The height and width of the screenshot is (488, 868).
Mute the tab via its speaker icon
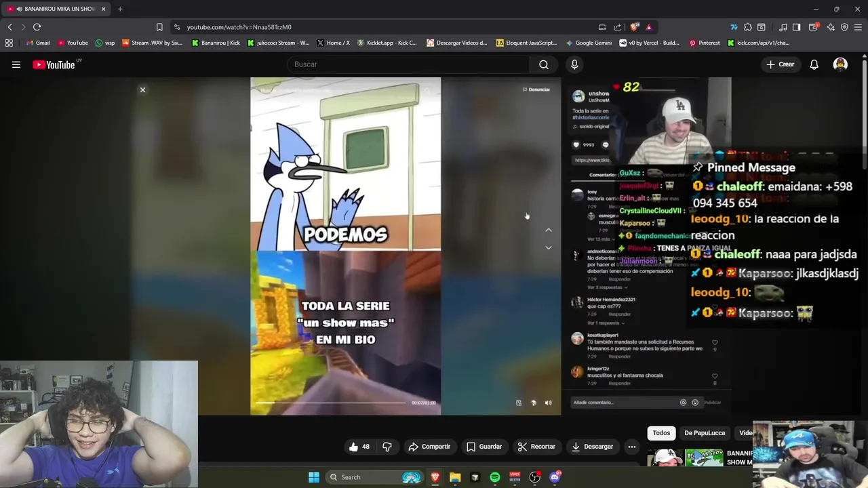pos(18,9)
